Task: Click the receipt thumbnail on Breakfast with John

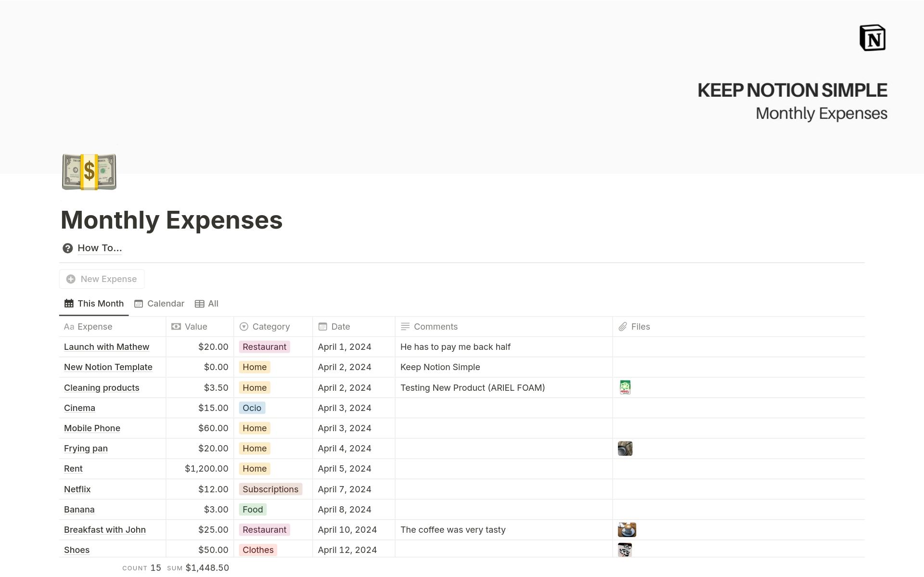Action: [x=625, y=529]
